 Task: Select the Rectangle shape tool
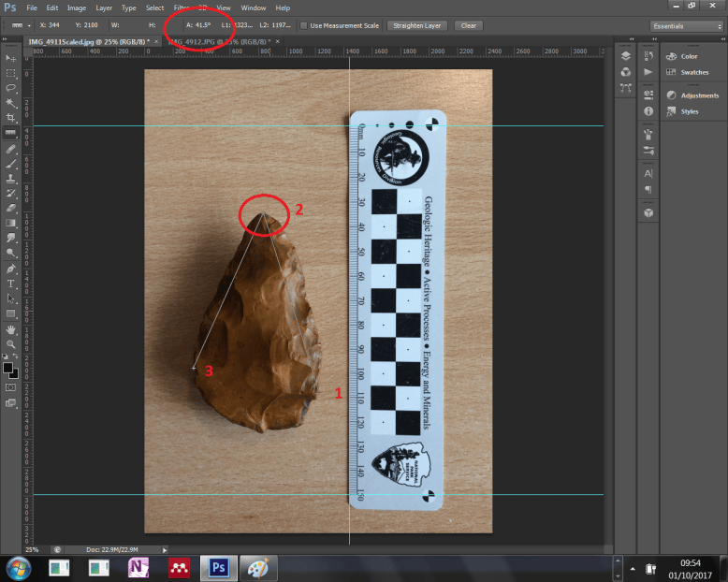10,313
